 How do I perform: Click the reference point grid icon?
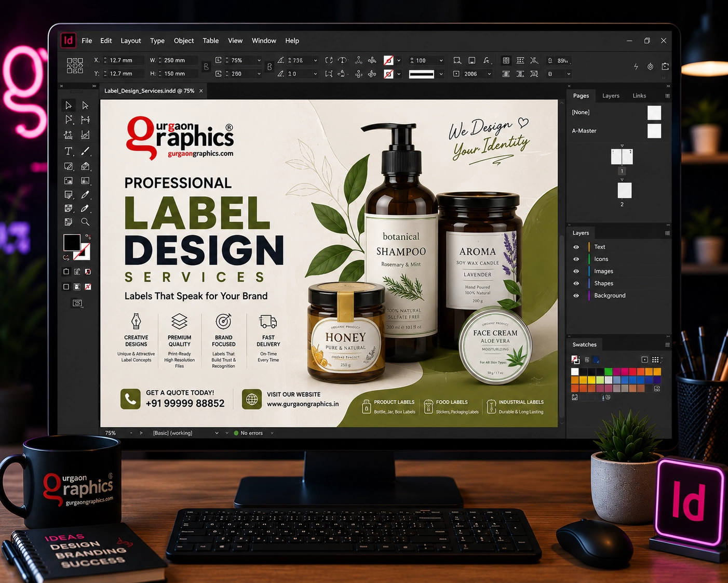pyautogui.click(x=75, y=66)
